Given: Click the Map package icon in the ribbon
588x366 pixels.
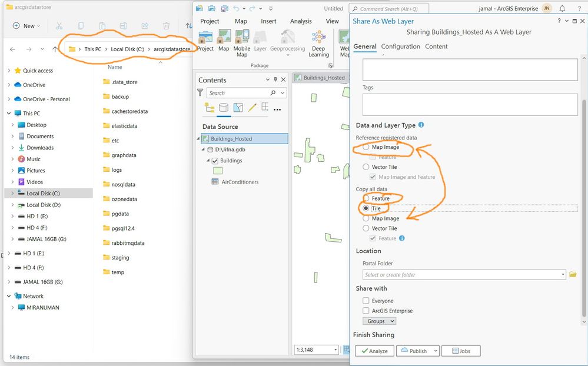Looking at the screenshot, I should coord(224,37).
